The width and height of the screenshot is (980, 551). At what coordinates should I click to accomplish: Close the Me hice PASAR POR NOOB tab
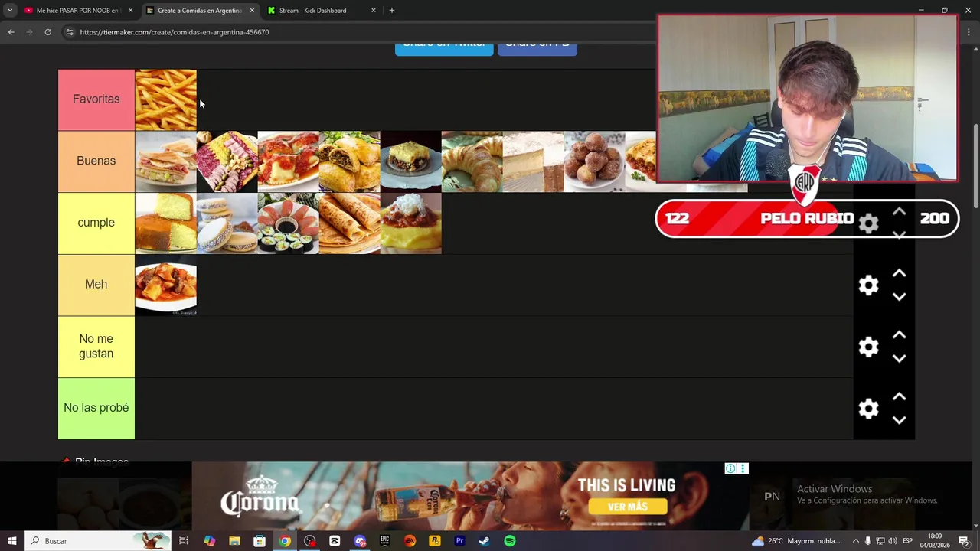click(x=130, y=11)
